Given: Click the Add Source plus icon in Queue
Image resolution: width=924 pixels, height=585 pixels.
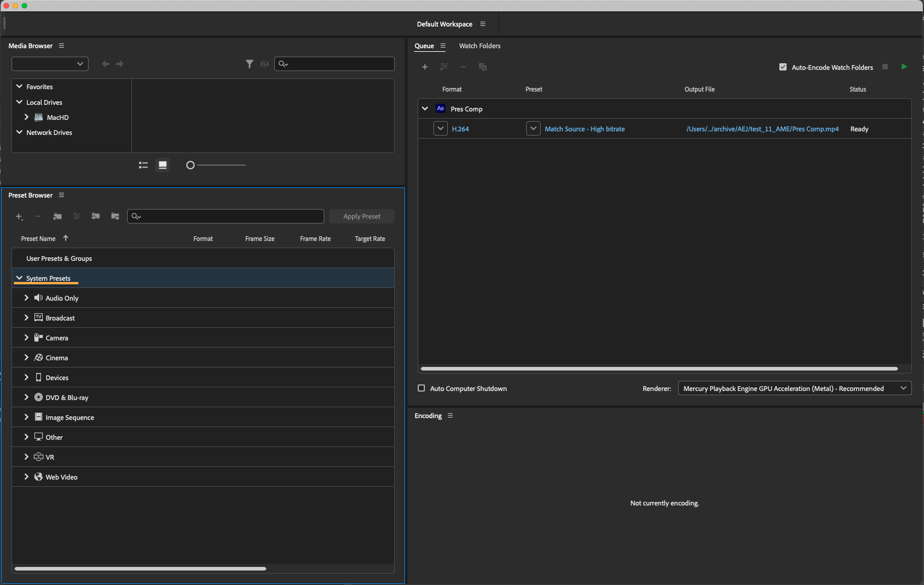Looking at the screenshot, I should (425, 67).
